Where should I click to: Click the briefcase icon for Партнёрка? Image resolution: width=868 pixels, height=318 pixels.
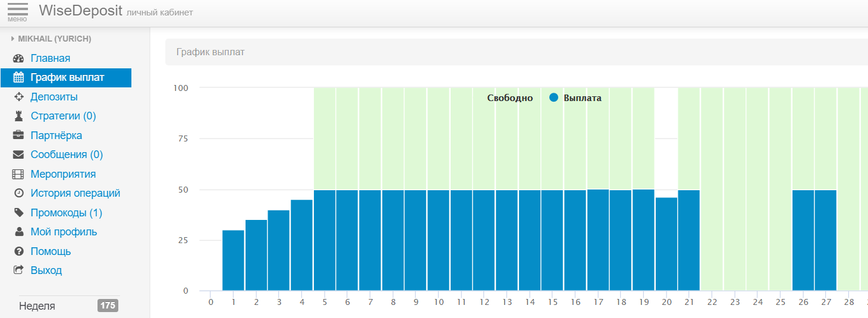18,136
